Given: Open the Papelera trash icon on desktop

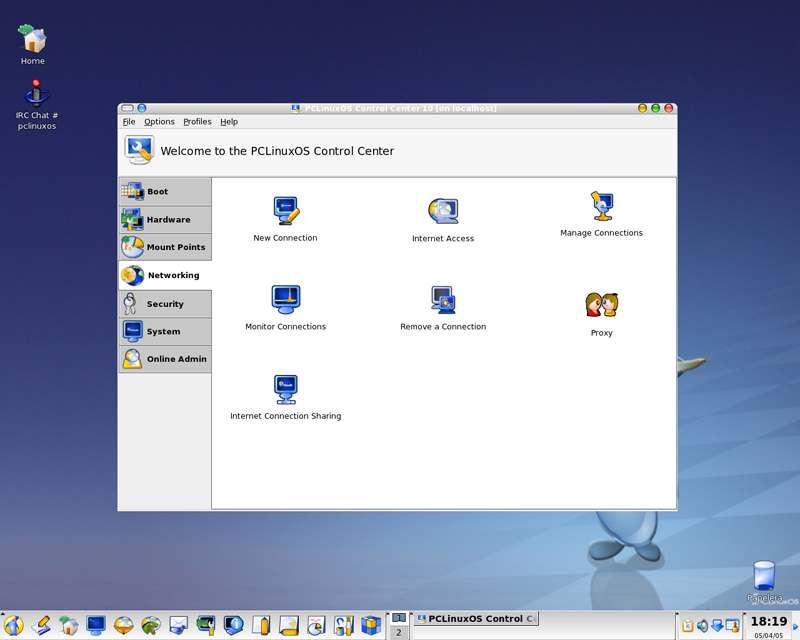Looking at the screenshot, I should pyautogui.click(x=764, y=581).
